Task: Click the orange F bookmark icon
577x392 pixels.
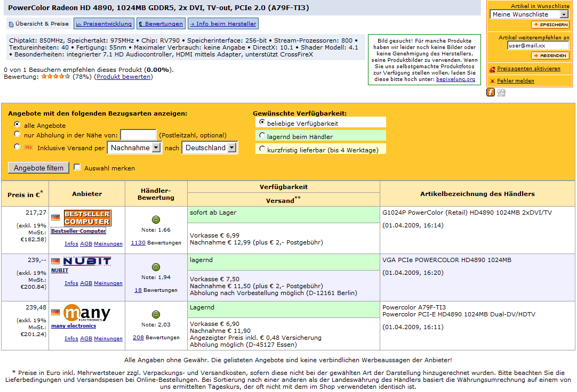Action: [x=491, y=92]
